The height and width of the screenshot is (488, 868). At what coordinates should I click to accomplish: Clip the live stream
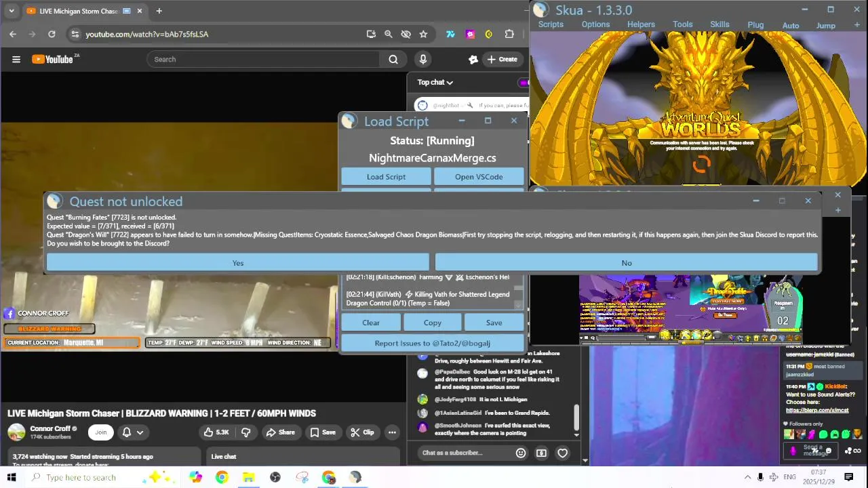pyautogui.click(x=362, y=432)
